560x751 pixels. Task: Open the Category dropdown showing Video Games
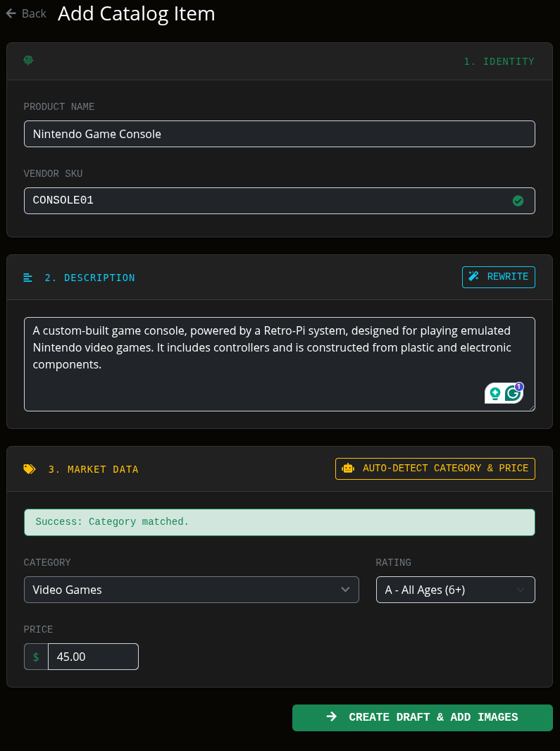point(190,589)
